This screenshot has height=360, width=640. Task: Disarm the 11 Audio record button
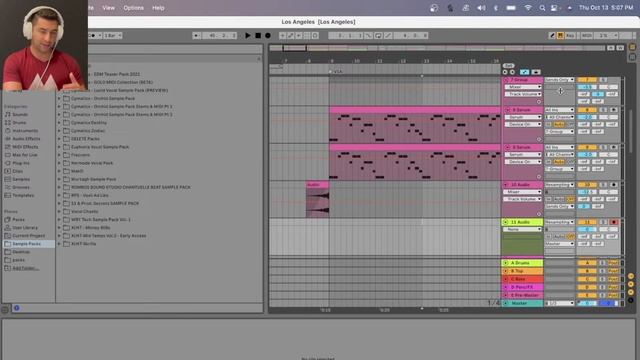pos(613,222)
